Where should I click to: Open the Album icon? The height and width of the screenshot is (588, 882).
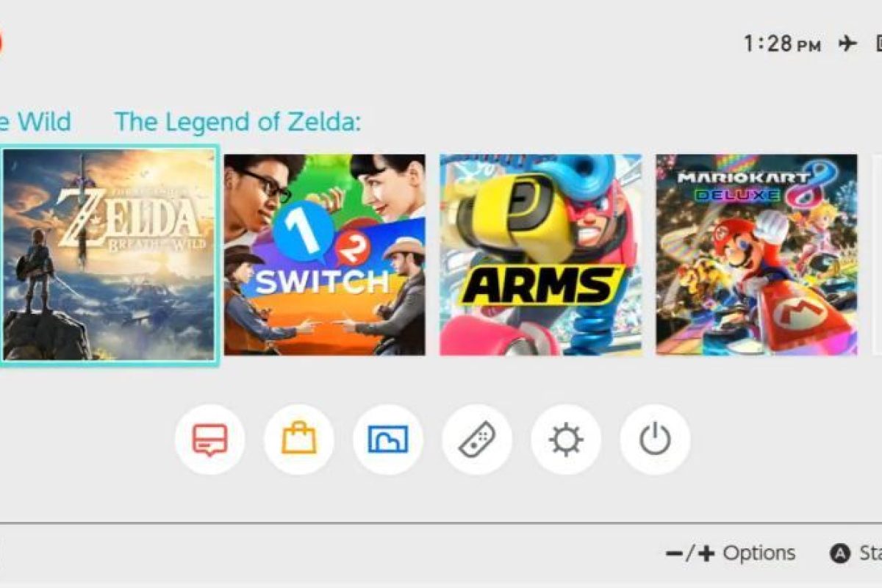click(x=388, y=440)
